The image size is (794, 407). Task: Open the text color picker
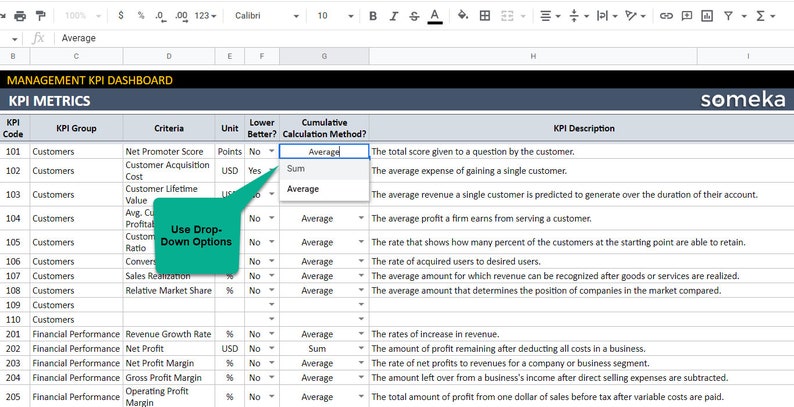tap(434, 16)
